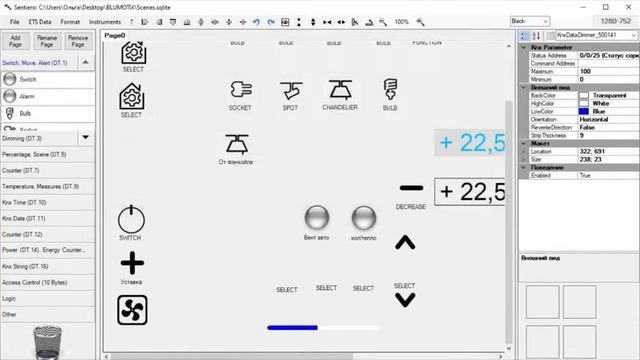The image size is (640, 360).
Task: Switch property grid to Alphabetical sort
Action: [x=536, y=36]
